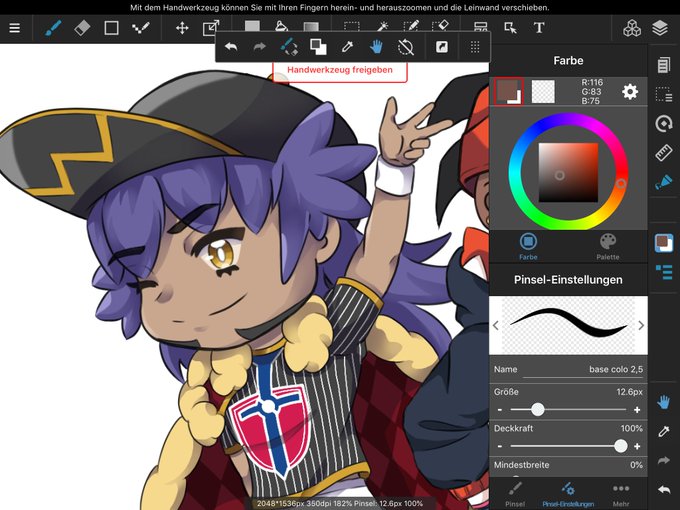The width and height of the screenshot is (680, 510).
Task: Switch to the Farbe tab
Action: pyautogui.click(x=528, y=246)
